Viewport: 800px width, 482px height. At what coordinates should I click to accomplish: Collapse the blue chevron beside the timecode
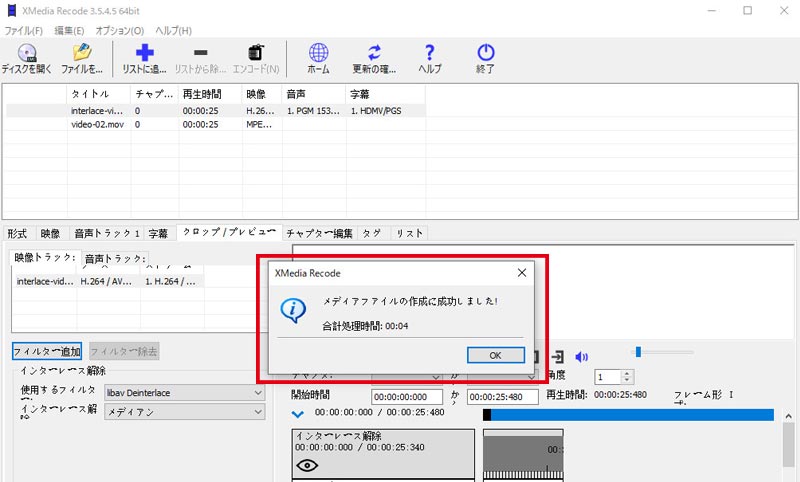298,414
